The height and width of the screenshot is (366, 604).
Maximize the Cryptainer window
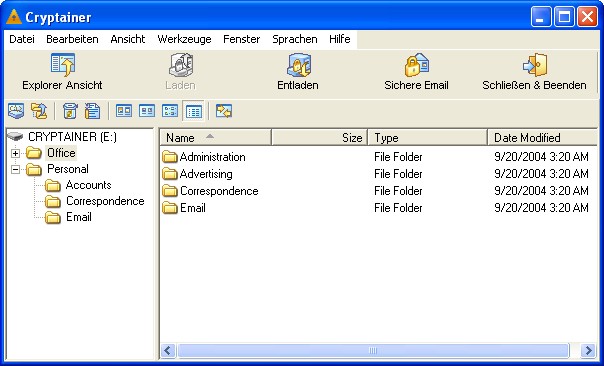coord(564,17)
